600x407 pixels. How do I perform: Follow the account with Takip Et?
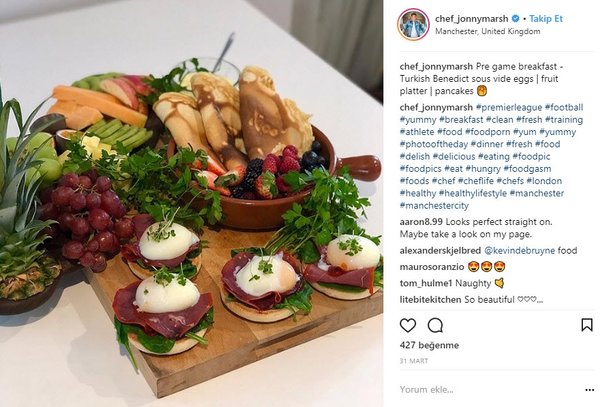coord(546,18)
